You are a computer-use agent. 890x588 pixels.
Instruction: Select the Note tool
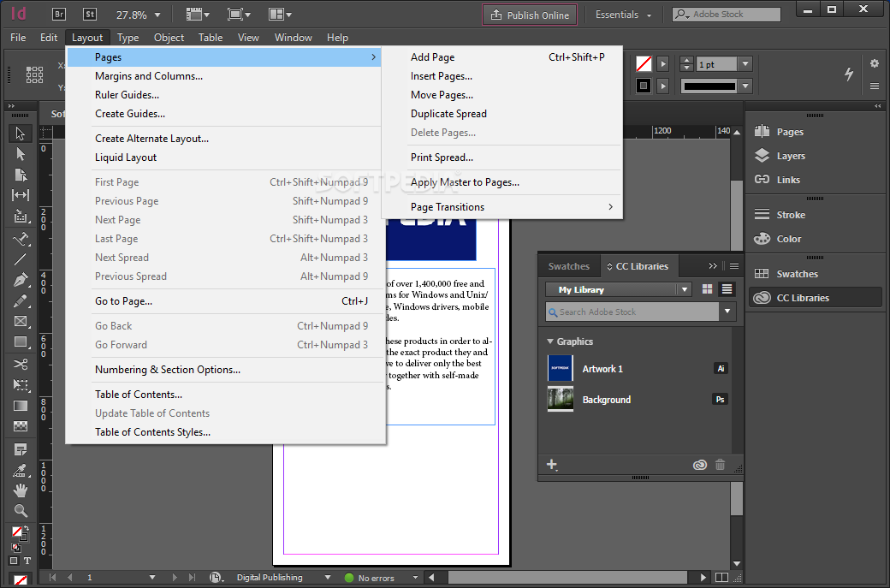coord(21,450)
